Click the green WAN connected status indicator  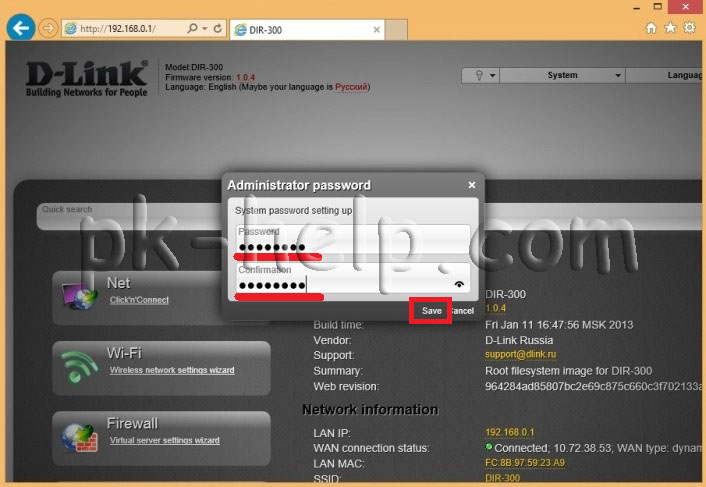tap(489, 447)
